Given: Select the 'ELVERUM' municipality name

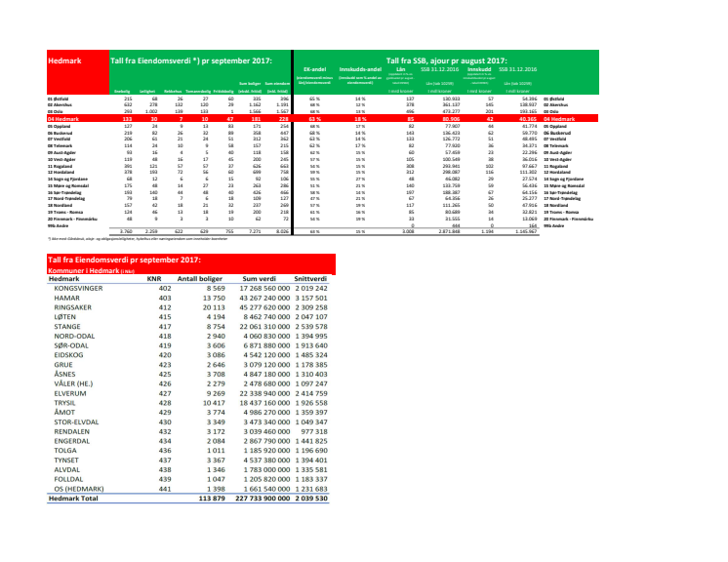Looking at the screenshot, I should tap(70, 393).
